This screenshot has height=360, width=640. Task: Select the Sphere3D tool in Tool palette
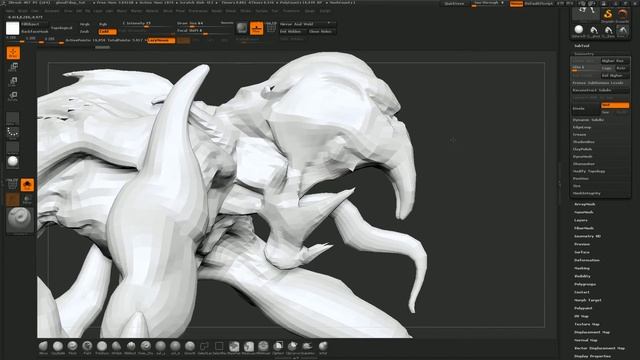click(x=579, y=30)
